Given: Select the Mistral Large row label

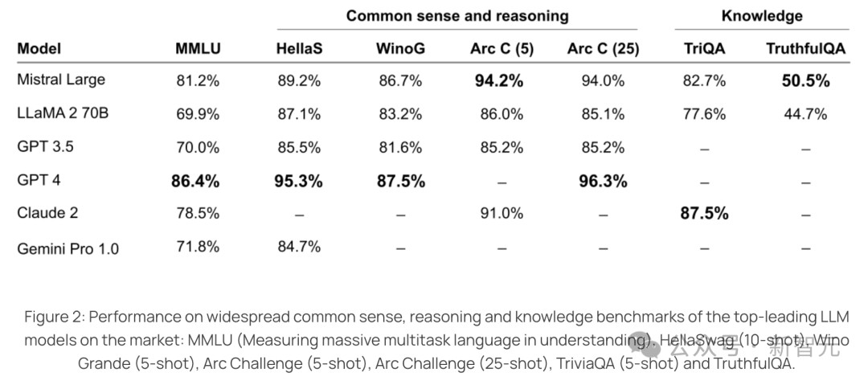Looking at the screenshot, I should coord(61,80).
